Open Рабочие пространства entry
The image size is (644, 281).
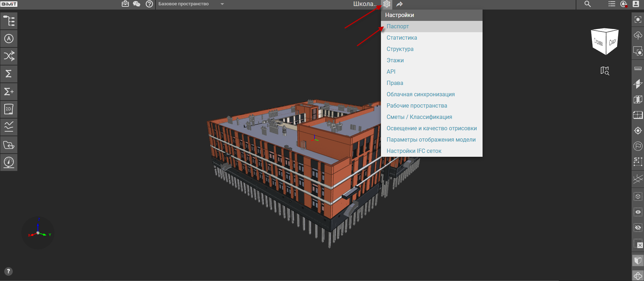(432, 106)
